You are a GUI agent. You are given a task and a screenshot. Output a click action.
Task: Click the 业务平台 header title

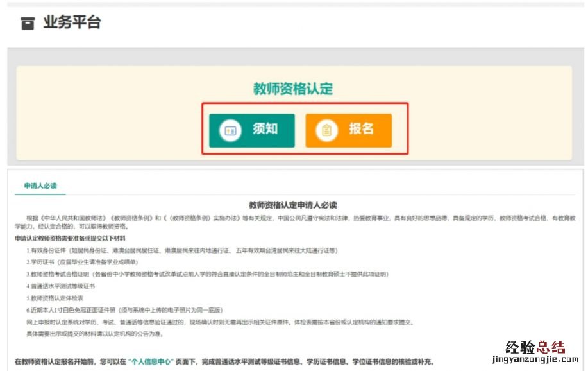tap(72, 23)
